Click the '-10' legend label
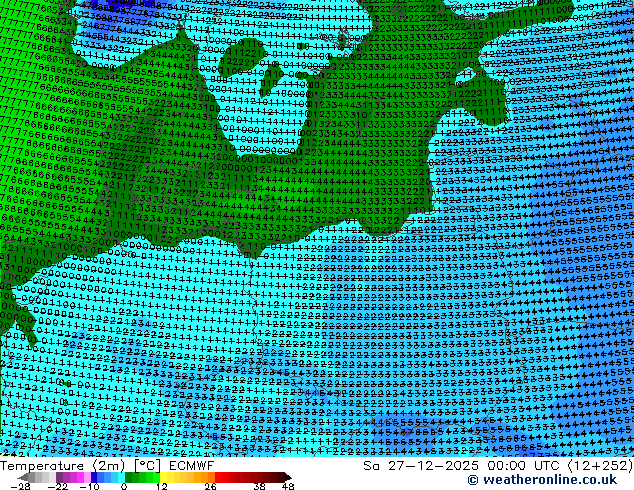Viewport: 634px width, 490px height. [x=90, y=486]
